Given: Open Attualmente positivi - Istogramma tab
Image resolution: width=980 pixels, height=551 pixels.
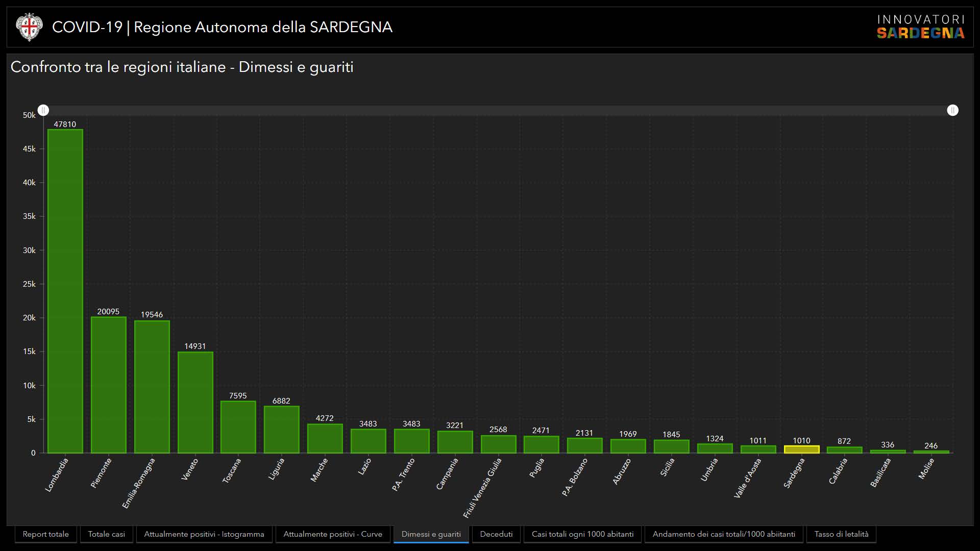Looking at the screenshot, I should [204, 534].
